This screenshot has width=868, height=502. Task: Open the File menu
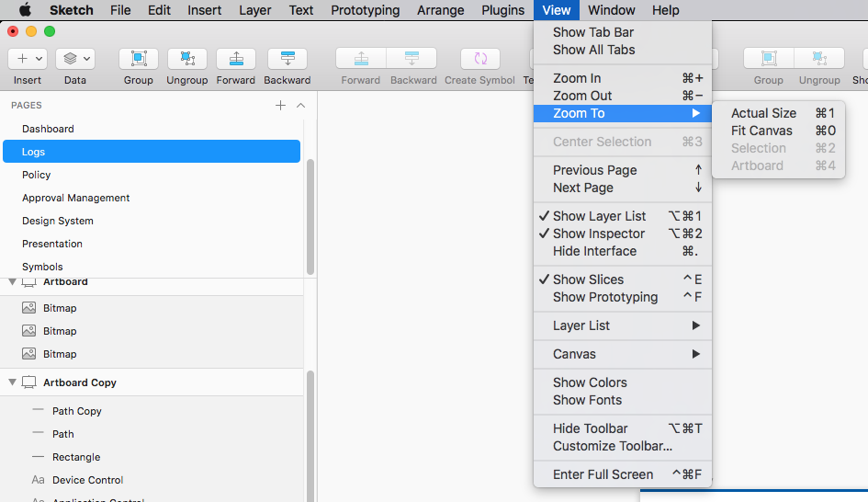point(120,10)
